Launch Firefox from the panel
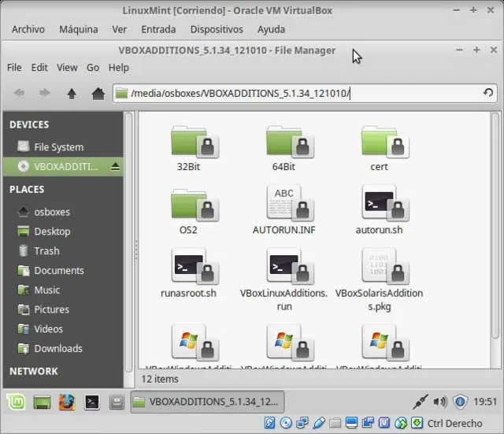The width and height of the screenshot is (504, 434). 67,402
